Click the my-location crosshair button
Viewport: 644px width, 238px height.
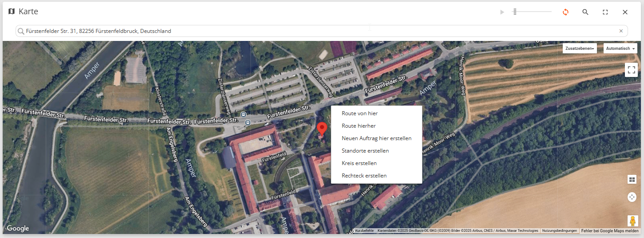tap(632, 197)
